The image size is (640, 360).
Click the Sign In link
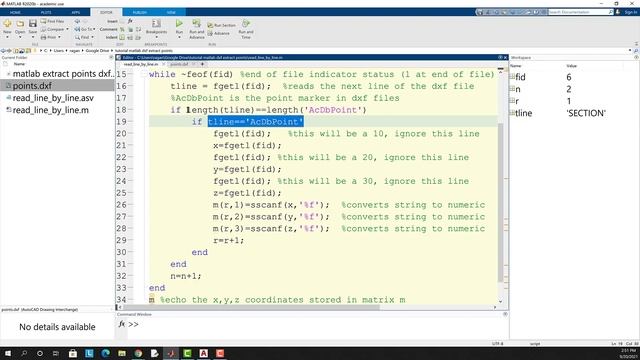631,12
